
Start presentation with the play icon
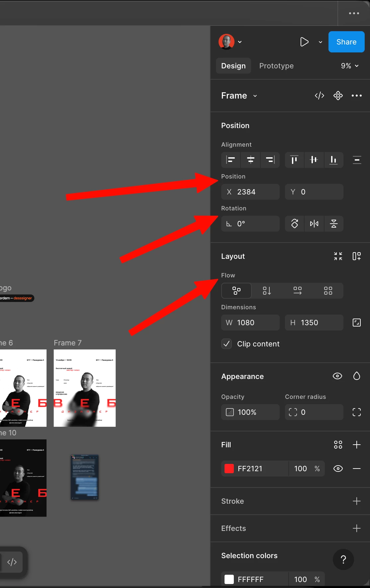point(304,42)
